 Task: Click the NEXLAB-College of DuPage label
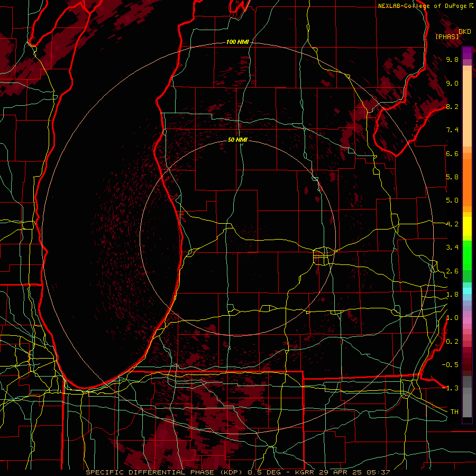click(422, 6)
